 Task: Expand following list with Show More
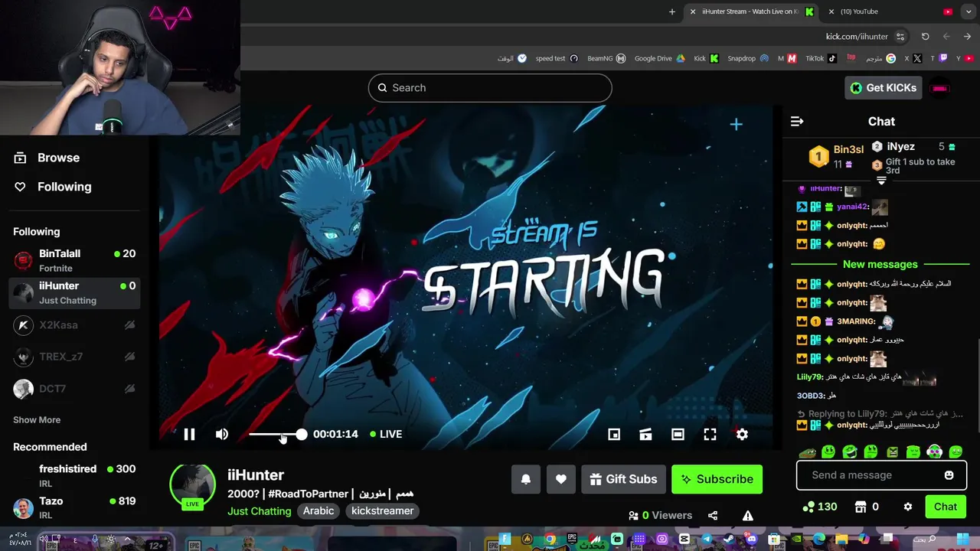37,419
